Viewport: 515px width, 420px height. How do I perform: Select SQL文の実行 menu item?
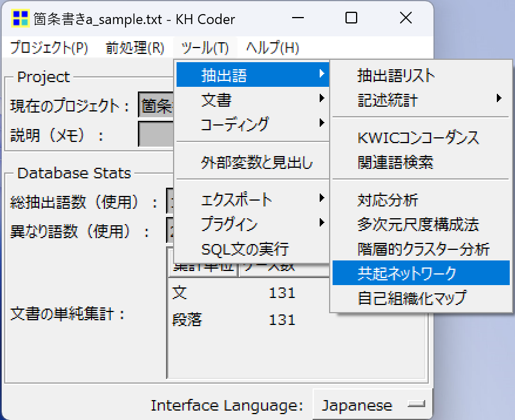(253, 249)
